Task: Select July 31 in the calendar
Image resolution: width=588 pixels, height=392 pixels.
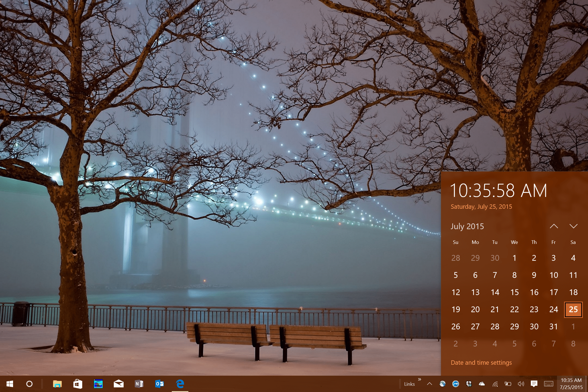Action: point(554,327)
